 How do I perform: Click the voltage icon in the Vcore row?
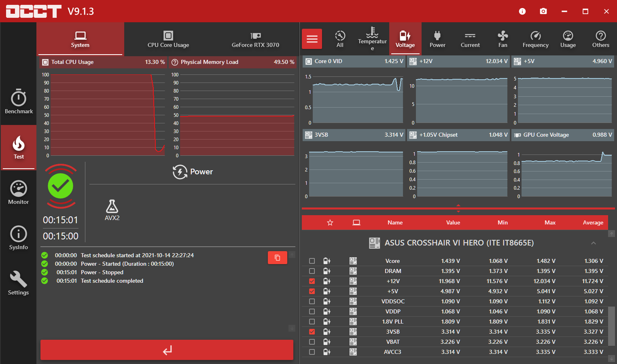[x=327, y=261]
